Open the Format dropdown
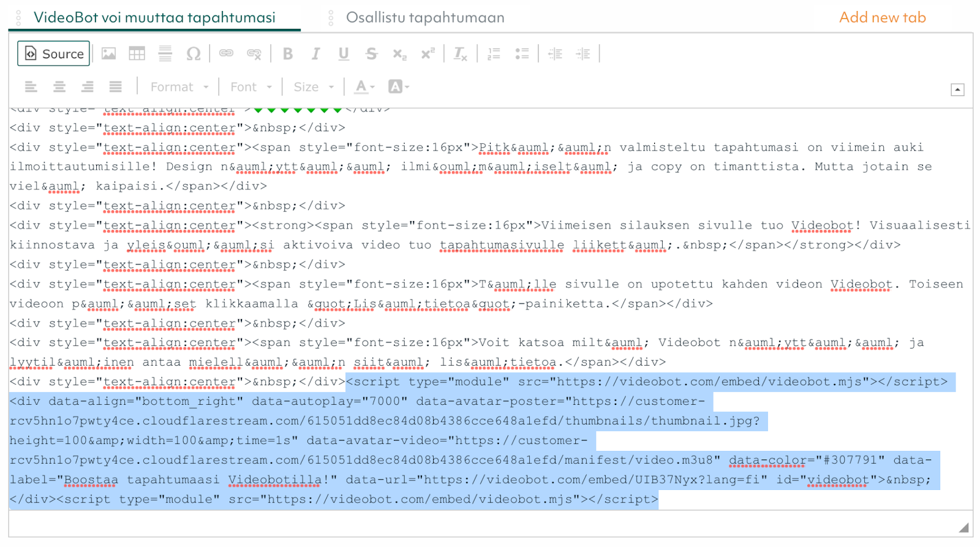The image size is (980, 547). [x=179, y=87]
